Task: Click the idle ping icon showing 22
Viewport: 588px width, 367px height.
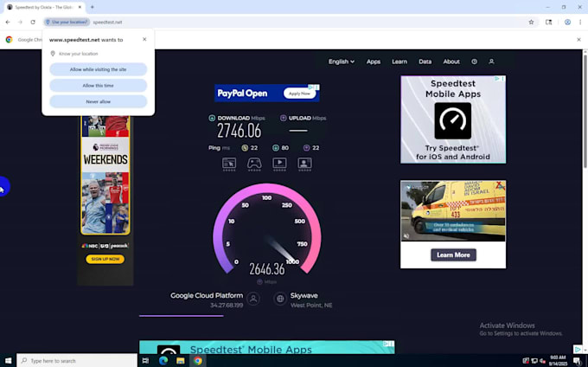Action: tap(245, 148)
